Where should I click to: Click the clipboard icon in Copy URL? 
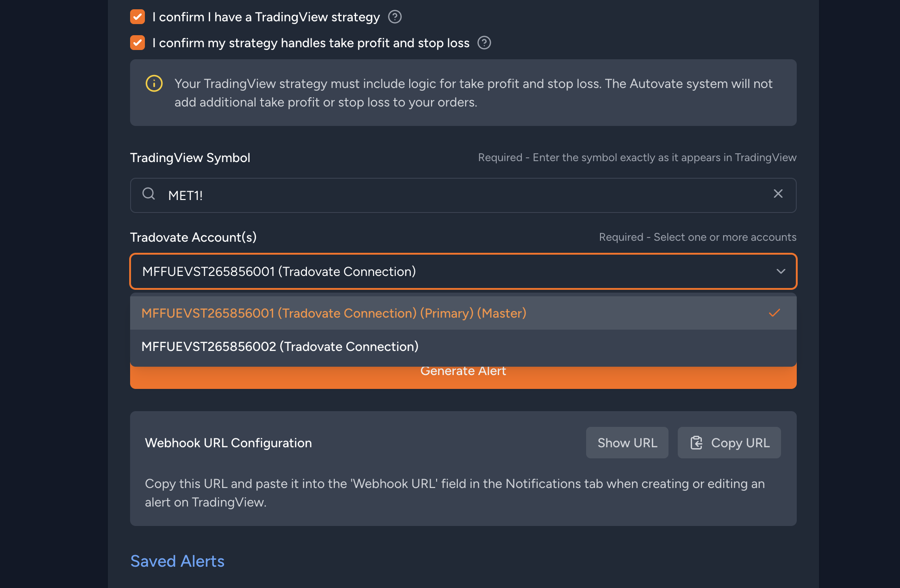point(697,443)
